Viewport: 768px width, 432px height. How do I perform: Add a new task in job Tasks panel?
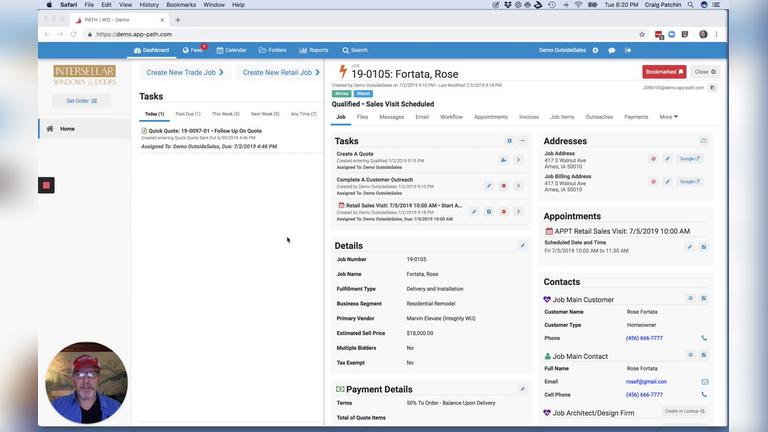[509, 141]
